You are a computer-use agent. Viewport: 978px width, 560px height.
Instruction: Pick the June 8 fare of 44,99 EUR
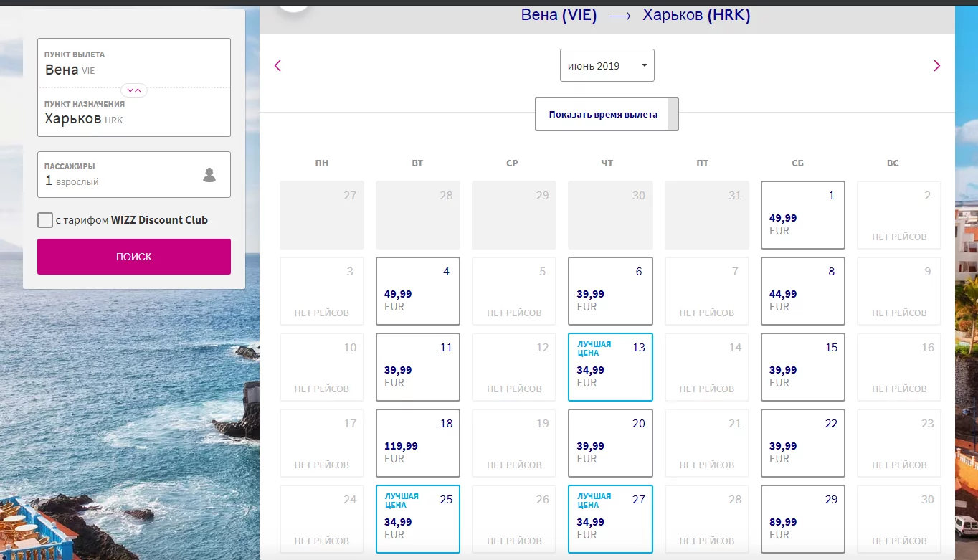pyautogui.click(x=803, y=291)
